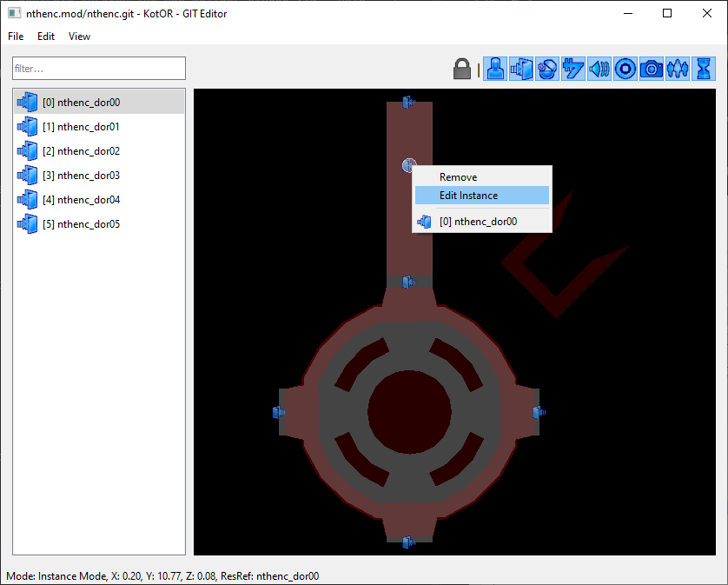Toggle trigger visibility hourglass icon
This screenshot has height=585, width=728.
tap(704, 69)
